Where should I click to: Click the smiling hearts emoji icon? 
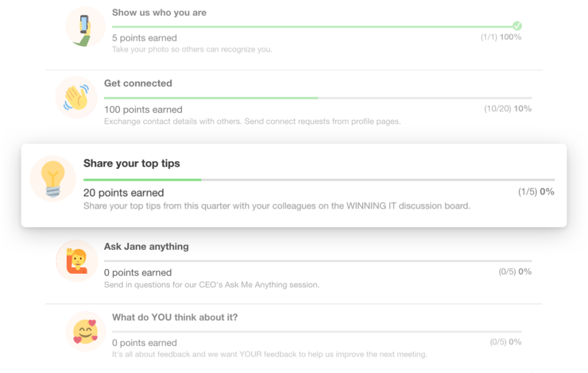pyautogui.click(x=86, y=332)
